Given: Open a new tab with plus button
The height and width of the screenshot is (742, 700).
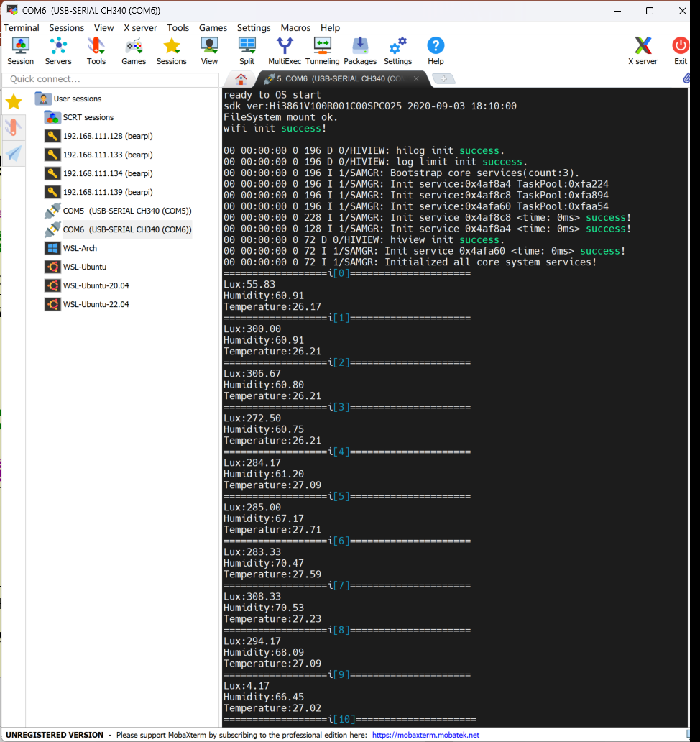Looking at the screenshot, I should click(x=444, y=79).
